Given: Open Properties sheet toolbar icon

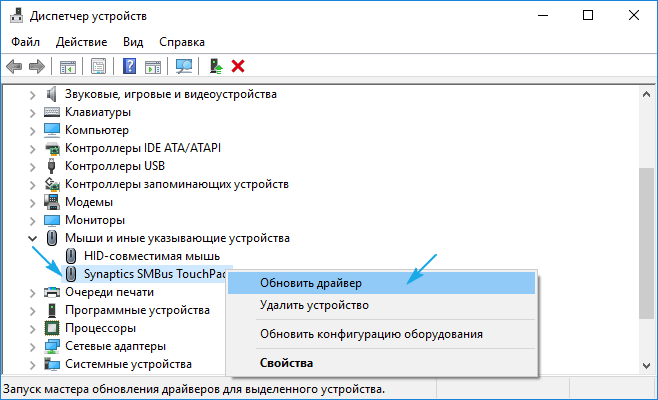Looking at the screenshot, I should pyautogui.click(x=98, y=66).
